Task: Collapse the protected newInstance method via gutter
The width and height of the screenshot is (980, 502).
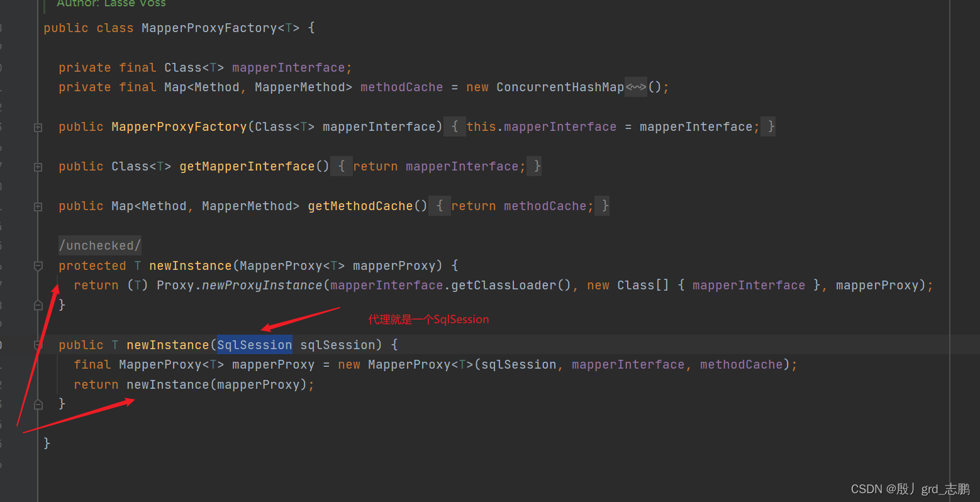Action: [38, 266]
